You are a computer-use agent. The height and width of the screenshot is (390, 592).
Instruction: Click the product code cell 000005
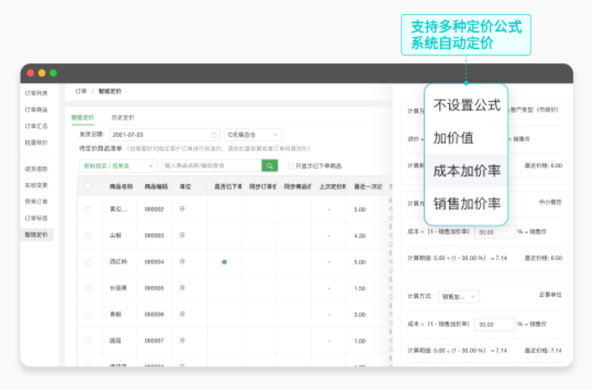tap(154, 288)
